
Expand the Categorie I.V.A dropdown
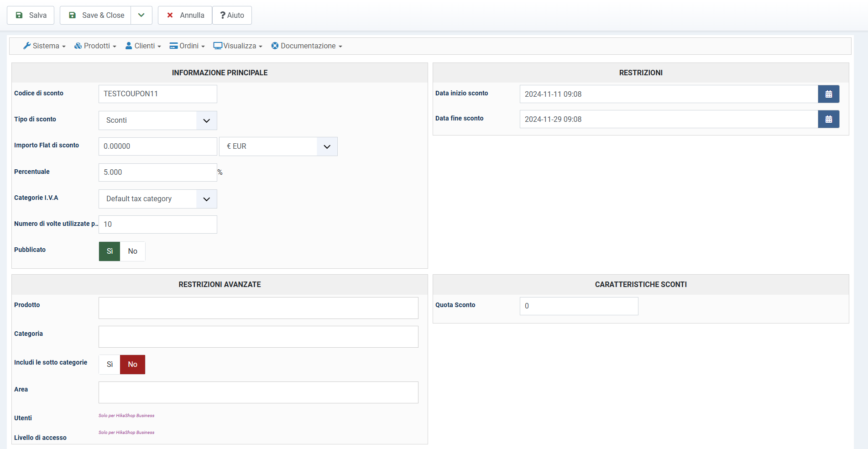pos(157,199)
